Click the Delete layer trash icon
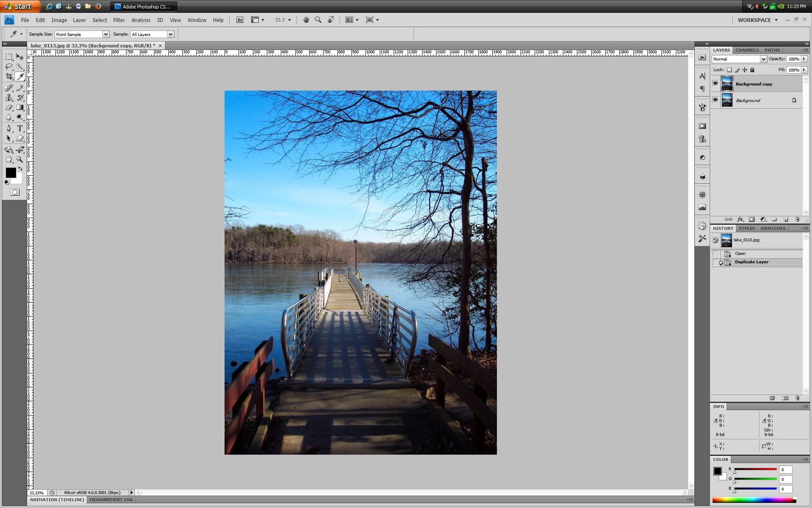Image resolution: width=812 pixels, height=508 pixels. pyautogui.click(x=797, y=219)
